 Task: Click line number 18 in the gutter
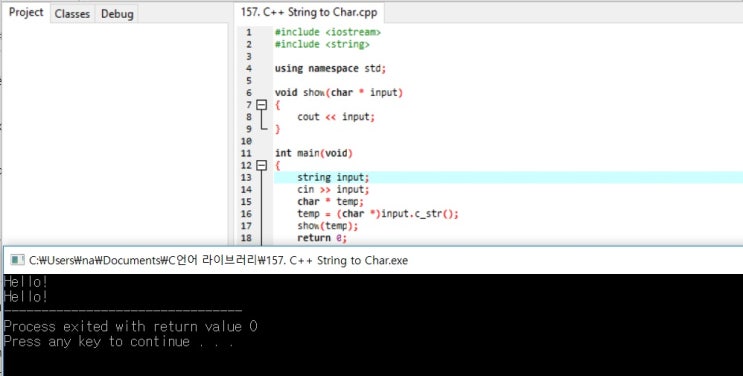click(x=246, y=238)
